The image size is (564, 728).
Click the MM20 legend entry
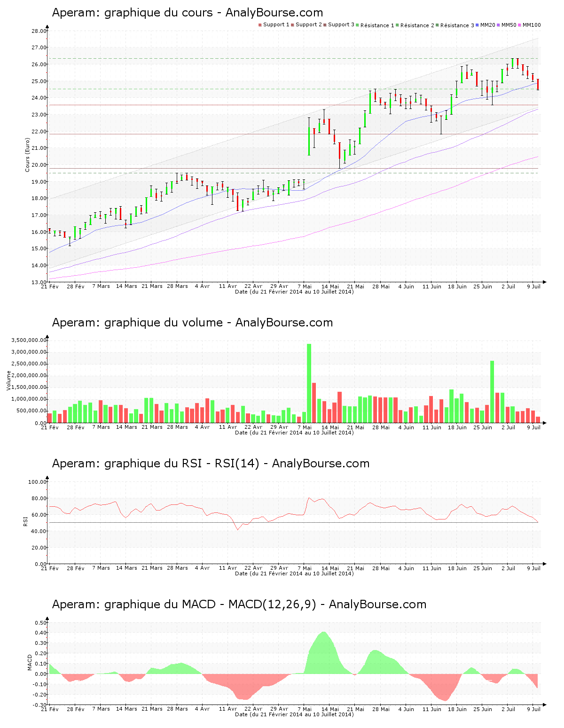486,25
